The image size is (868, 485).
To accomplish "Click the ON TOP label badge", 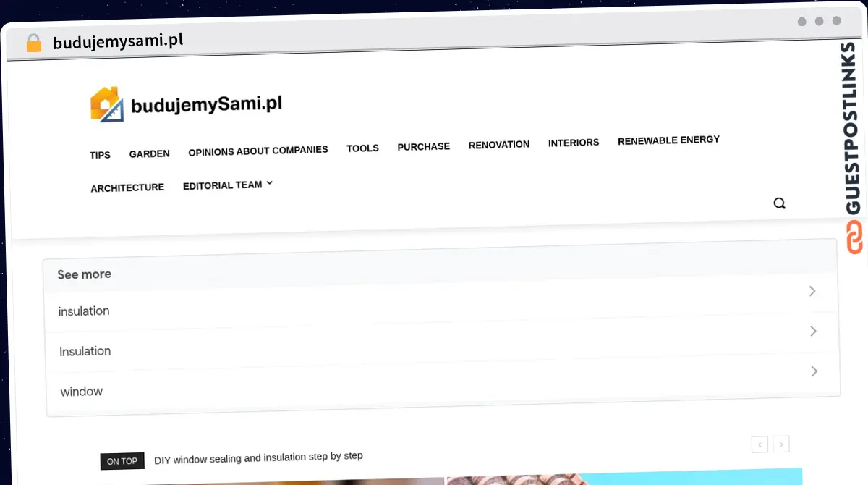I will [x=122, y=461].
